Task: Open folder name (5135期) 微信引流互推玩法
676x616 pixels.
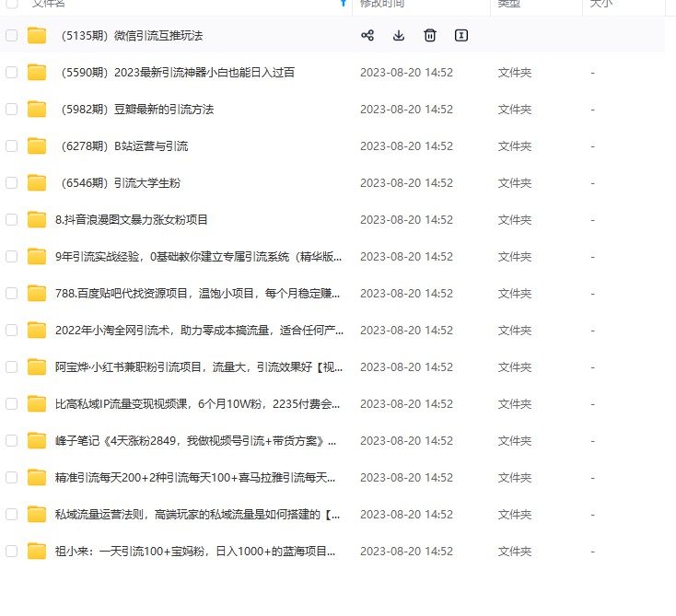Action: coord(132,35)
